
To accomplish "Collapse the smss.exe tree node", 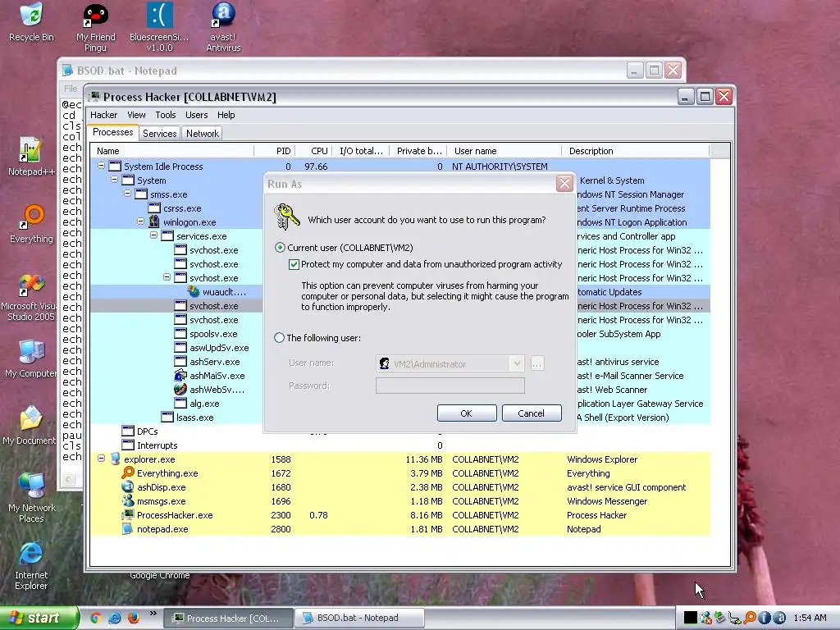I will tap(127, 194).
